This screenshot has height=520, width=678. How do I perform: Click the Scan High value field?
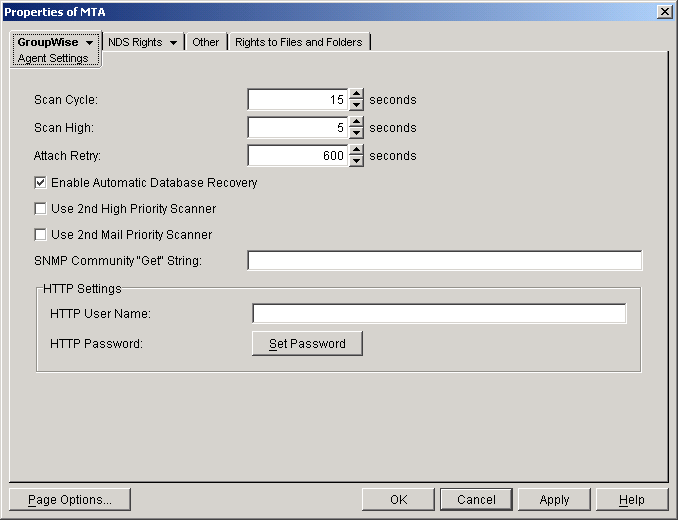(298, 128)
